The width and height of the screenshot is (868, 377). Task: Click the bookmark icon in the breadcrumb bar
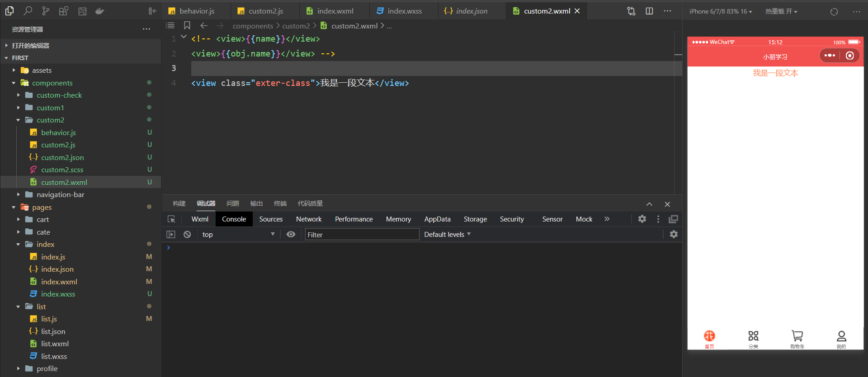187,26
